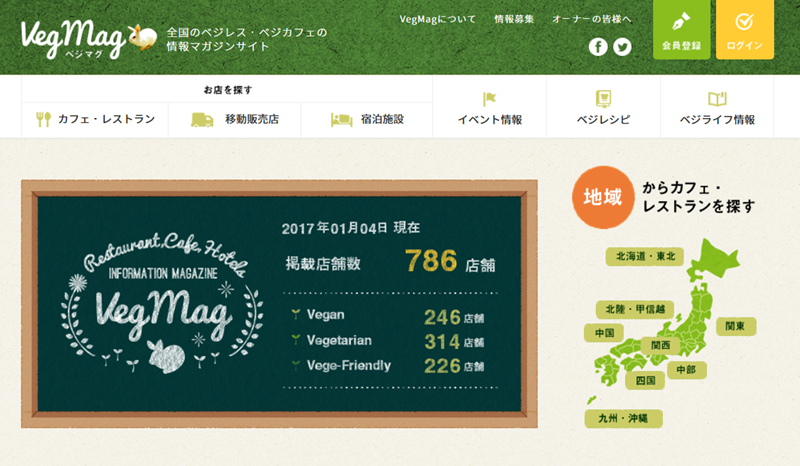Screen dimensions: 800x466
Task: Select 北陸・甲信越 region label
Action: coord(634,309)
